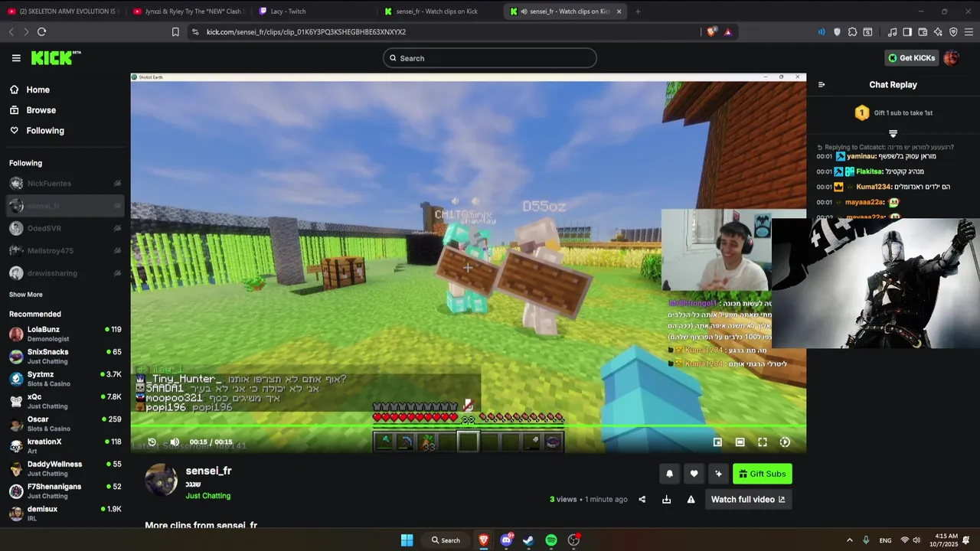Show hidden system tray icons

click(849, 540)
